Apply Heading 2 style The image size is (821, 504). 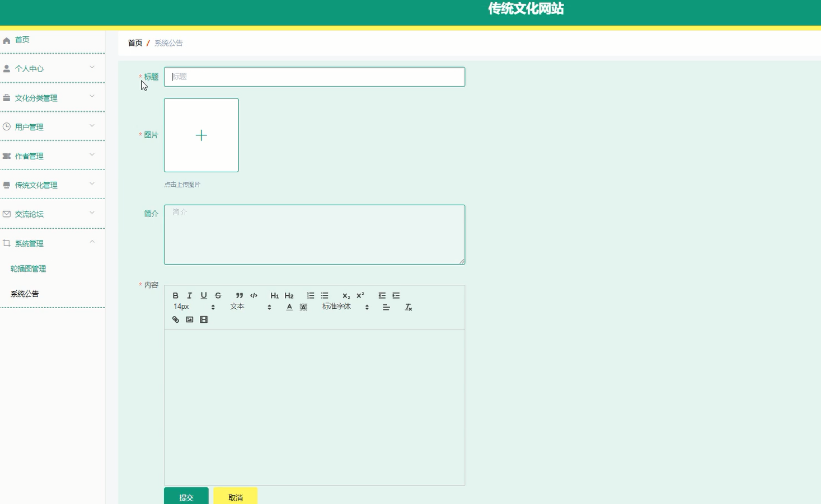tap(289, 295)
